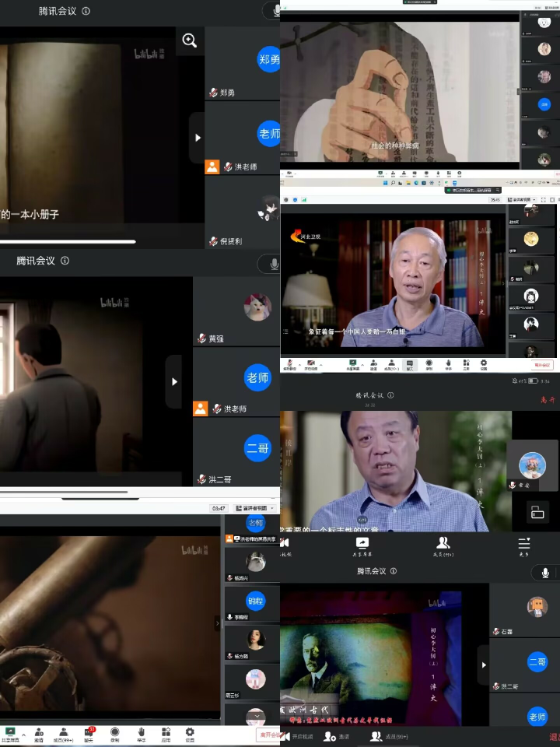Click 解除静音 to unmute the microphone
Image resolution: width=560 pixels, height=747 pixels.
(x=290, y=364)
